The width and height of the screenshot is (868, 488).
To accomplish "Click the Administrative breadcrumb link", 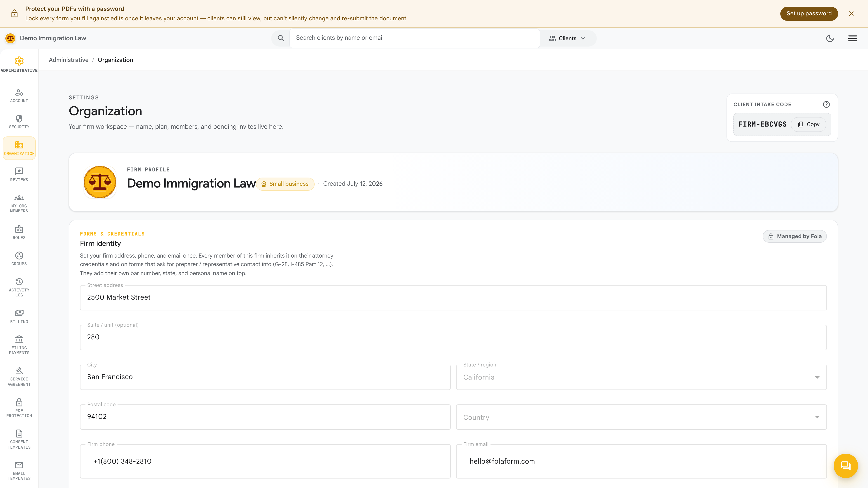I will (68, 60).
